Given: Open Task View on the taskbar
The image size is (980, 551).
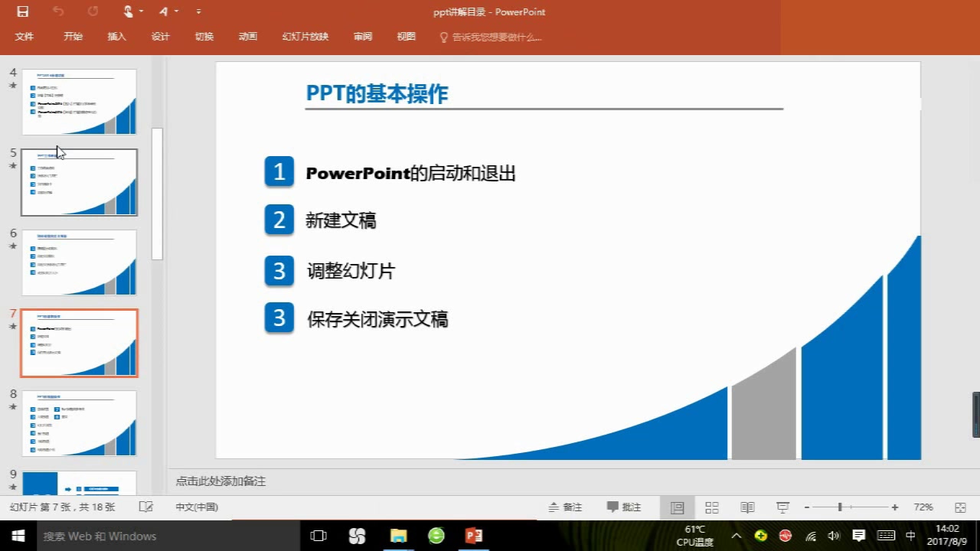Looking at the screenshot, I should click(319, 536).
